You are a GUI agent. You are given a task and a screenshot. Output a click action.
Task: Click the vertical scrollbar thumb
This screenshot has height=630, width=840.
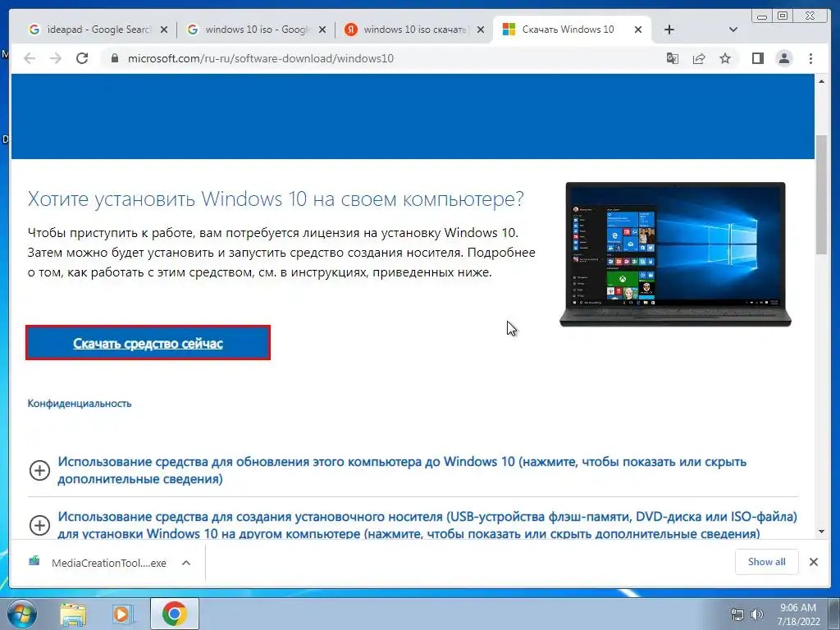821,194
